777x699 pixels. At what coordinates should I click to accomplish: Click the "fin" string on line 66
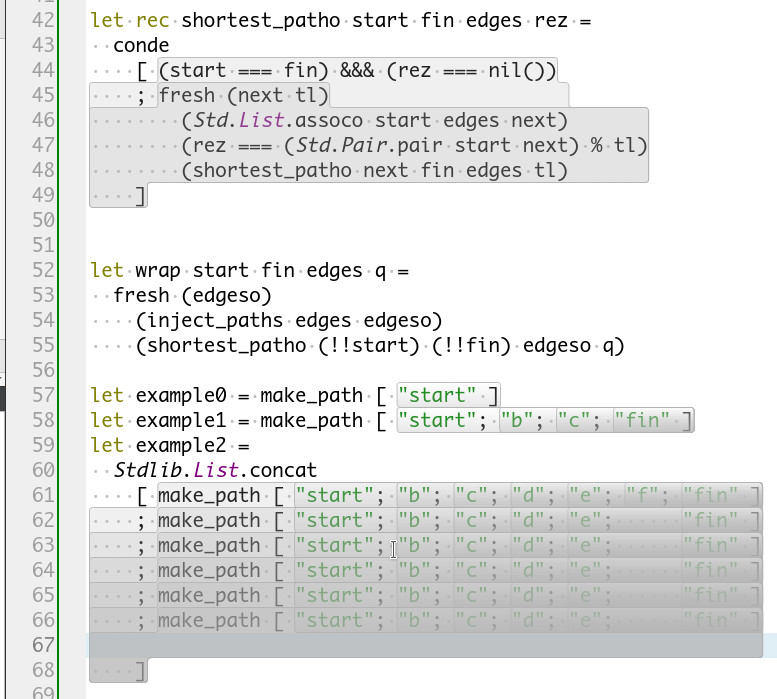tap(710, 620)
